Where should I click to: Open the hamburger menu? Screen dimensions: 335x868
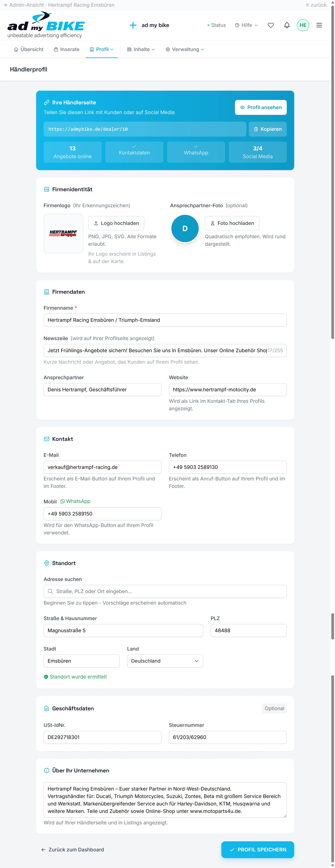[x=319, y=25]
